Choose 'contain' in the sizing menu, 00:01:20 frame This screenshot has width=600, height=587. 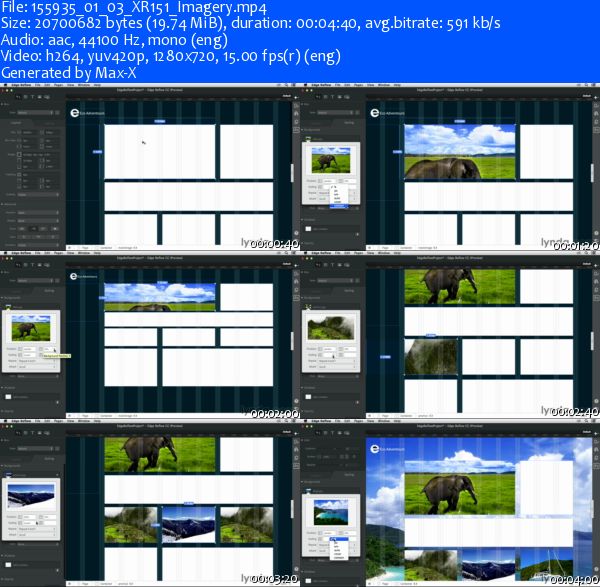[x=339, y=206]
